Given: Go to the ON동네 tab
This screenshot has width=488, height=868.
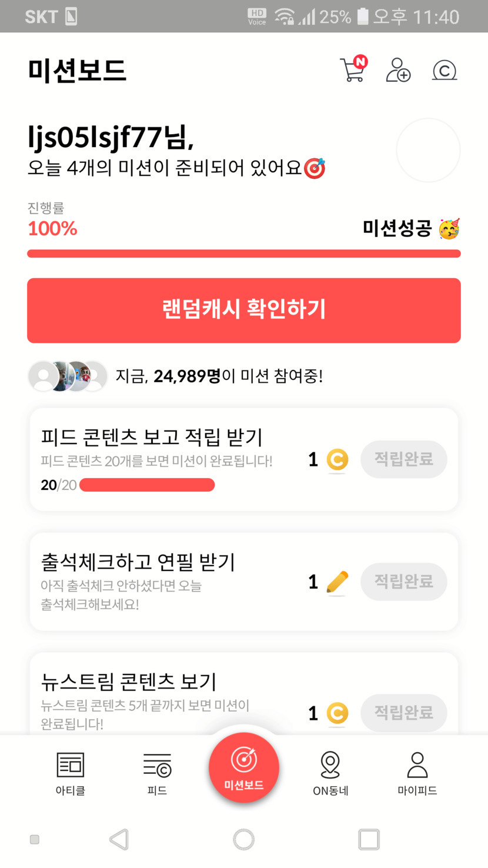Looking at the screenshot, I should click(x=330, y=773).
